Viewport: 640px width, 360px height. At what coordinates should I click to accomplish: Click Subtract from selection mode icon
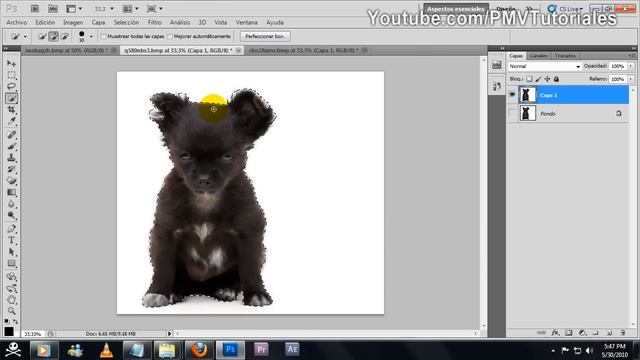coord(64,36)
